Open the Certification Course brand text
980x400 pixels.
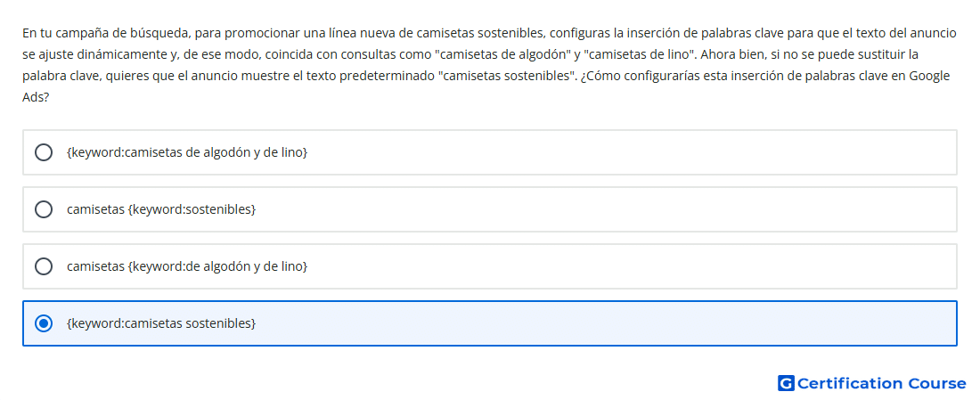pyautogui.click(x=882, y=383)
